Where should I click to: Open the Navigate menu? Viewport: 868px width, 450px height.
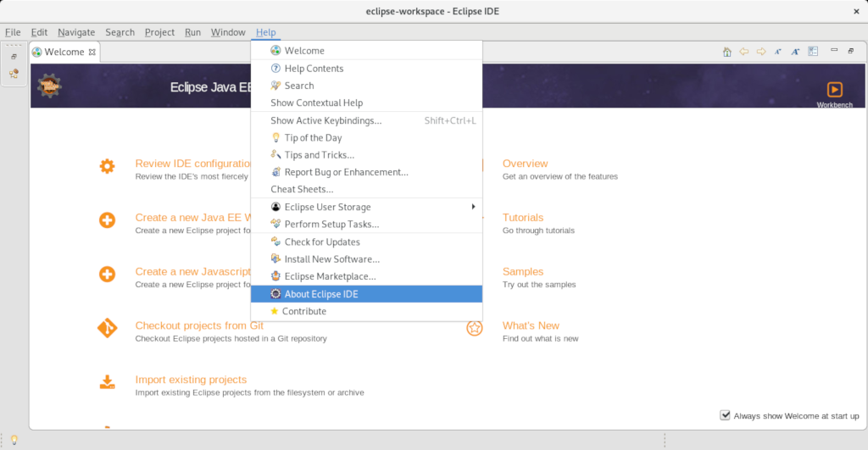point(76,32)
